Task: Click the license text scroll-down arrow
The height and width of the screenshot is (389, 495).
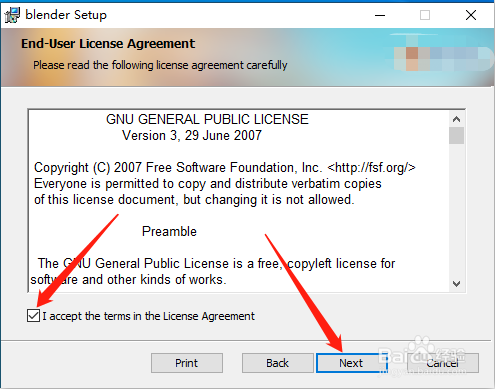Action: tap(456, 284)
